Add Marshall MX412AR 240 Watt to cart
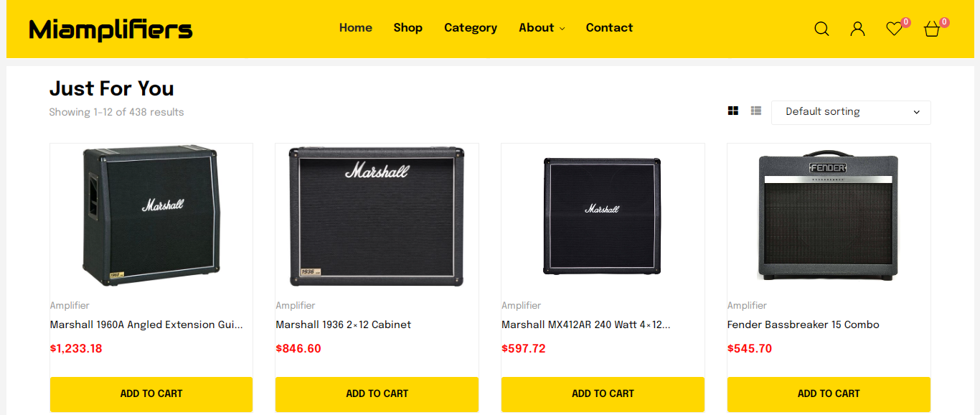Image resolution: width=980 pixels, height=415 pixels. (x=603, y=393)
